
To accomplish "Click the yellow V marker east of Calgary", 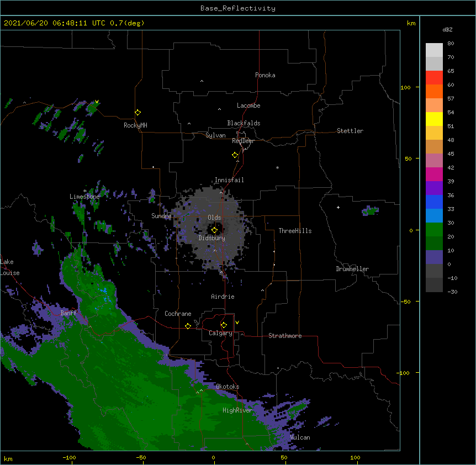I will [237, 323].
